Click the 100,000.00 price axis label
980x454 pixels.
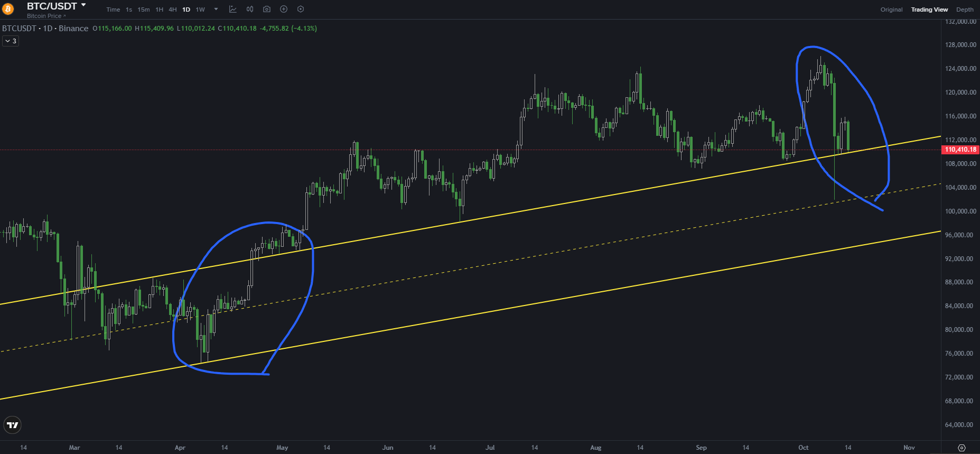(960, 211)
